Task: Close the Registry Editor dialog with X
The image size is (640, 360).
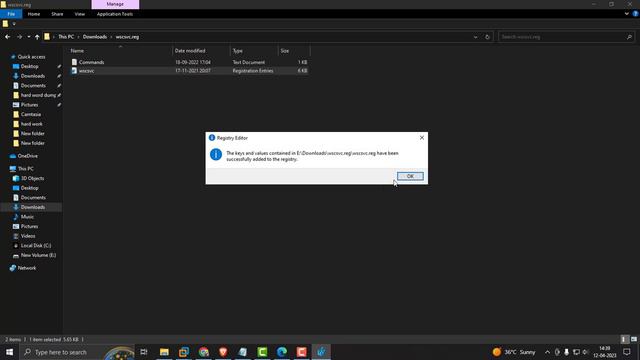Action: 422,138
